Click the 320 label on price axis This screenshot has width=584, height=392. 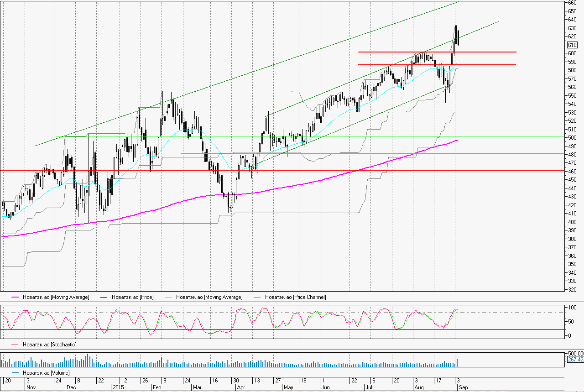(572, 289)
